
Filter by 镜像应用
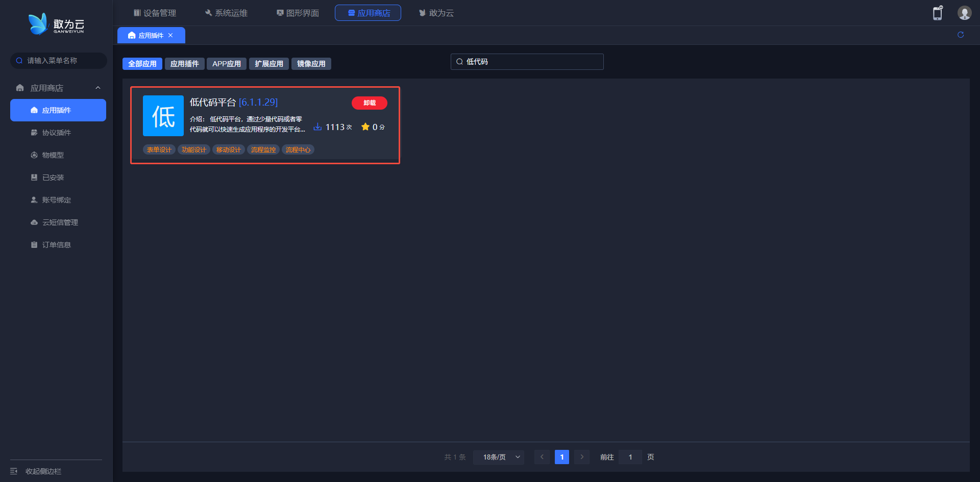[x=311, y=64]
